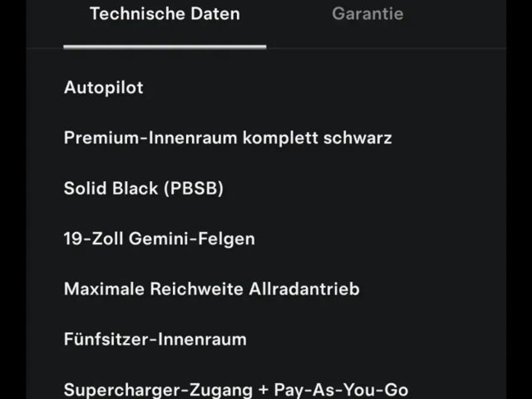The height and width of the screenshot is (399, 532).
Task: Click the word Gemini-Felgen in wheels entry
Action: pyautogui.click(x=192, y=238)
